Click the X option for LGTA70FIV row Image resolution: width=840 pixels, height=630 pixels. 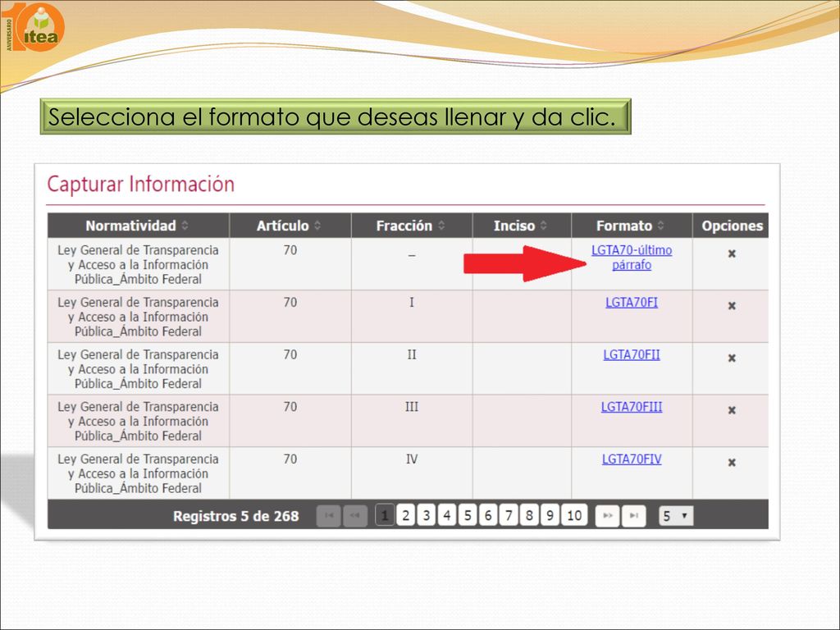[732, 463]
